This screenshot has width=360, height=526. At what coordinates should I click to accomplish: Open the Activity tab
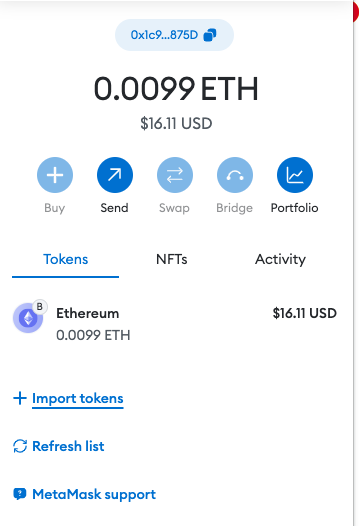(x=280, y=259)
